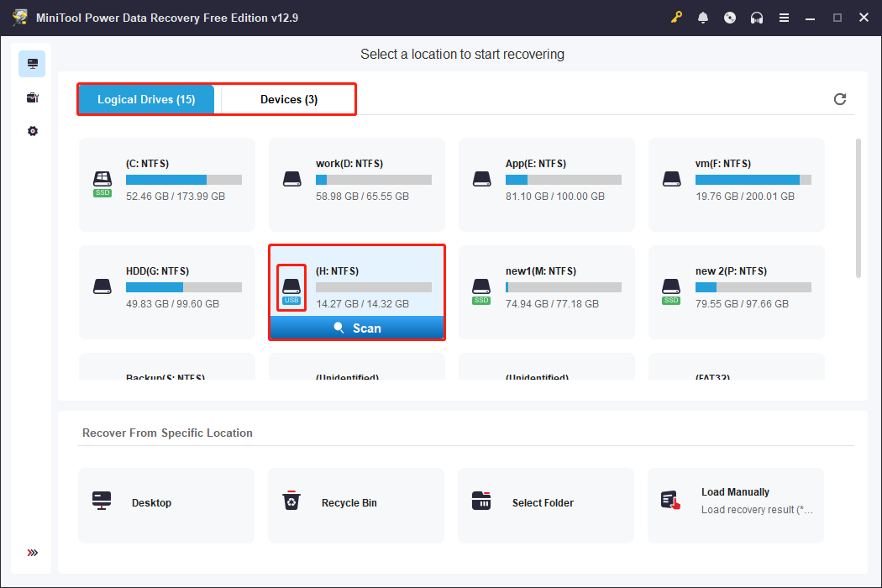The width and height of the screenshot is (882, 588).
Task: Open the Select Folder label
Action: click(x=543, y=503)
